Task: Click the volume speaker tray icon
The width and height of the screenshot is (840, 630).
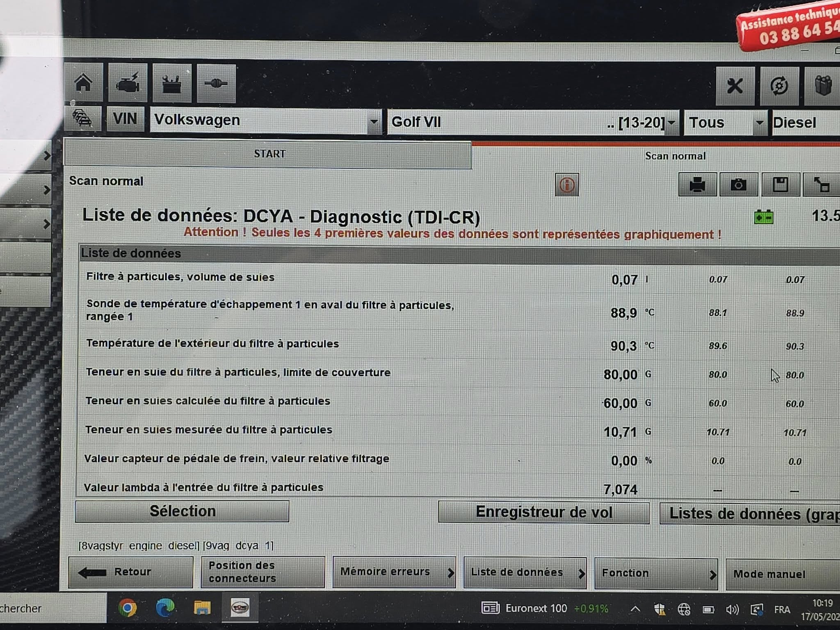Action: 732,609
